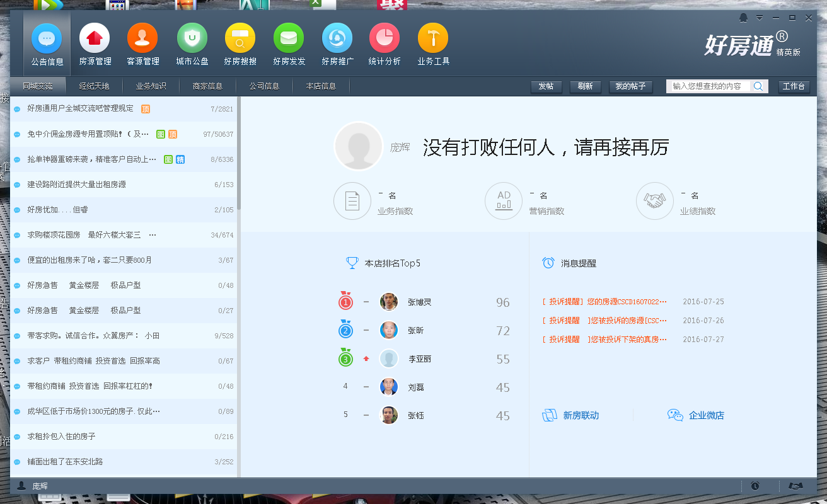Click 张昕's ranking avatar
The width and height of the screenshot is (827, 504).
389,330
